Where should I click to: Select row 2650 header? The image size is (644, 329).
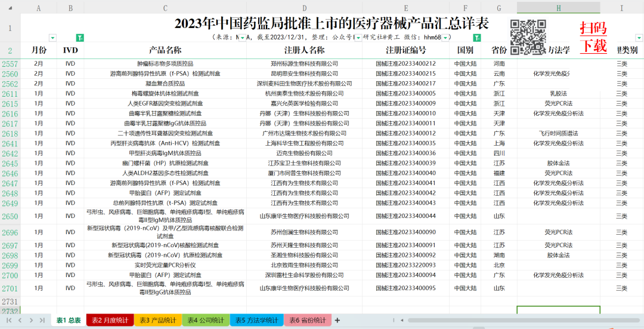10,217
